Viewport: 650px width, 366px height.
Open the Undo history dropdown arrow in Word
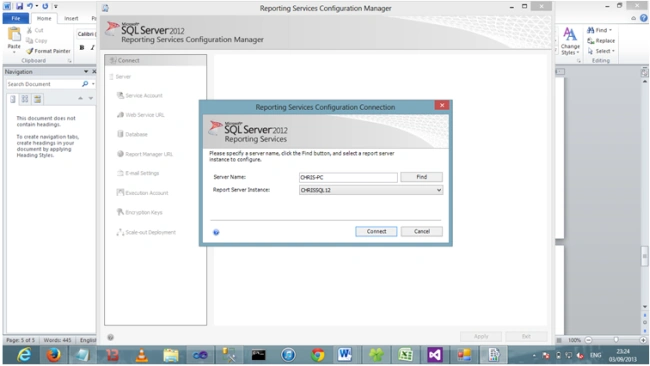coord(36,6)
